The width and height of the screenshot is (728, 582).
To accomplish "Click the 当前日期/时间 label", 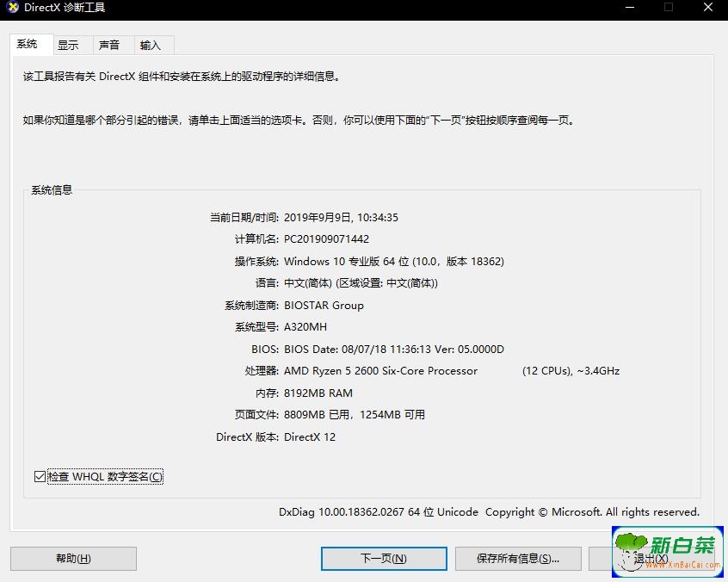I will point(244,217).
